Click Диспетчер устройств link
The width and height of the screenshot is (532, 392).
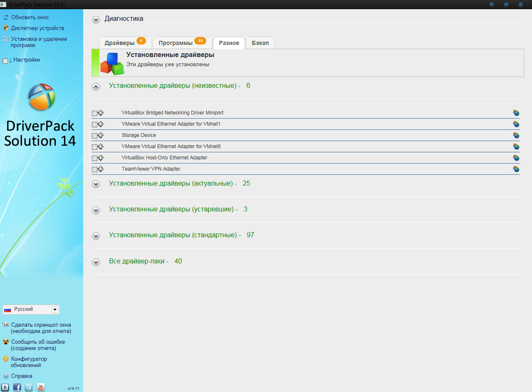tap(37, 28)
